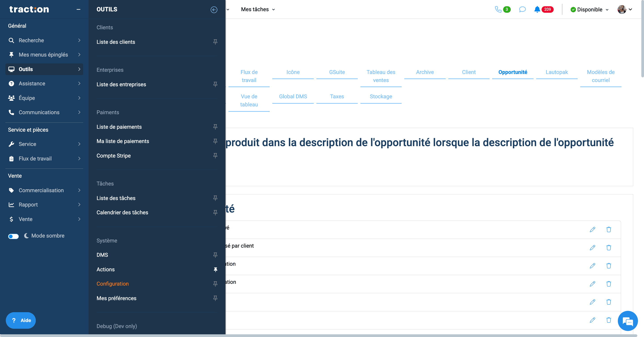Pin the Mes préférences entry

coord(215,298)
